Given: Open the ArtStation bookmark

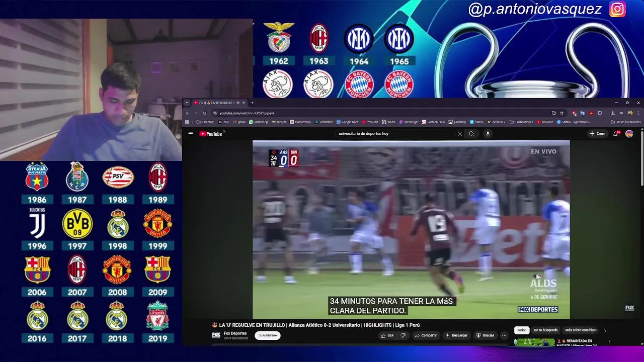Looking at the screenshot, I should point(324,122).
